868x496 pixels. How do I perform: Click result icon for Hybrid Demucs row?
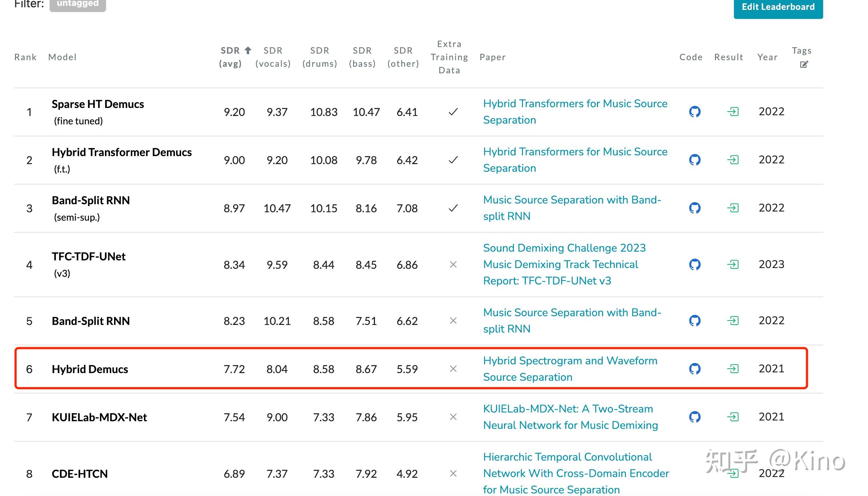click(733, 369)
